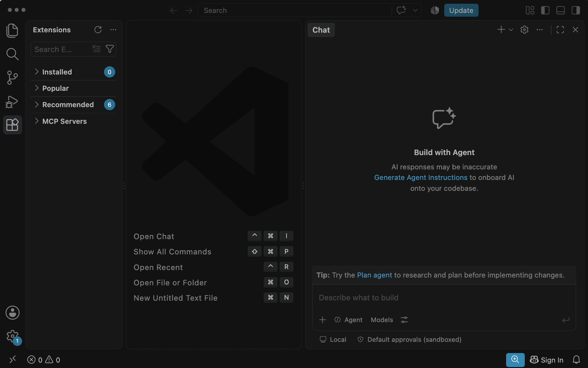Go back in navigation history

click(174, 11)
